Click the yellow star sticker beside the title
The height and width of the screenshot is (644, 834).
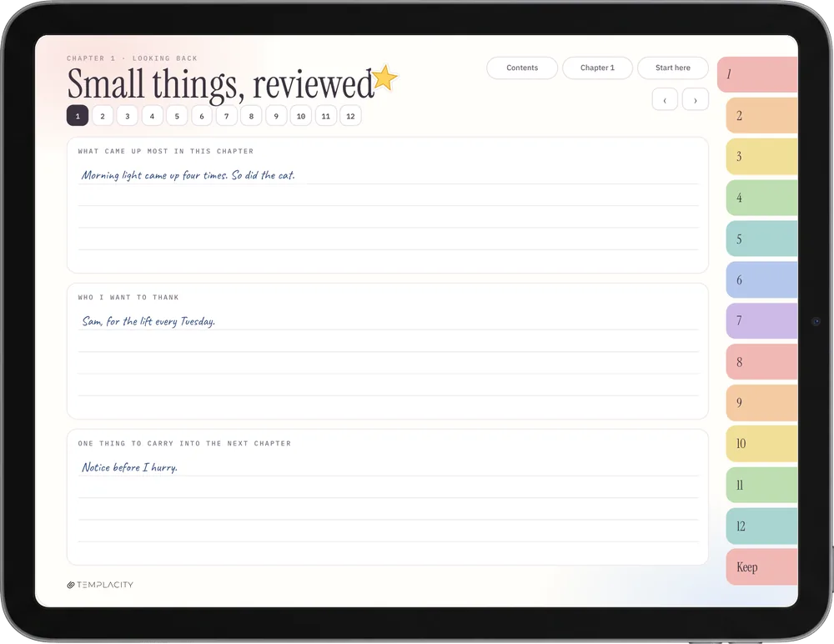click(x=384, y=78)
